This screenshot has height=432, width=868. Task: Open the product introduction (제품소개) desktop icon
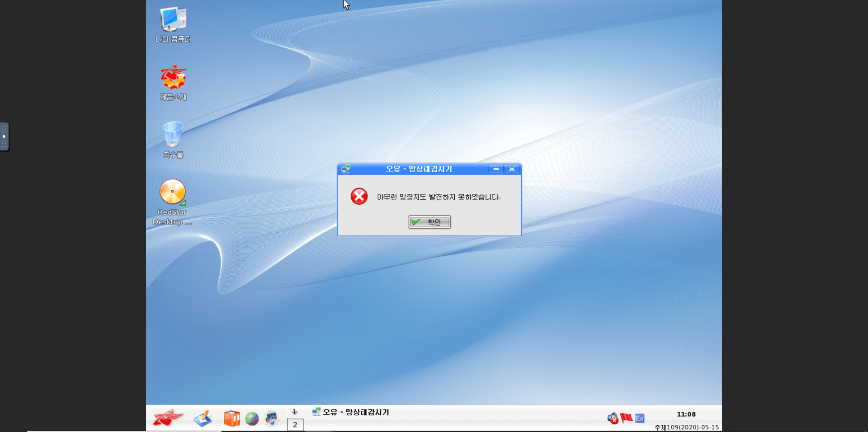coord(173,78)
